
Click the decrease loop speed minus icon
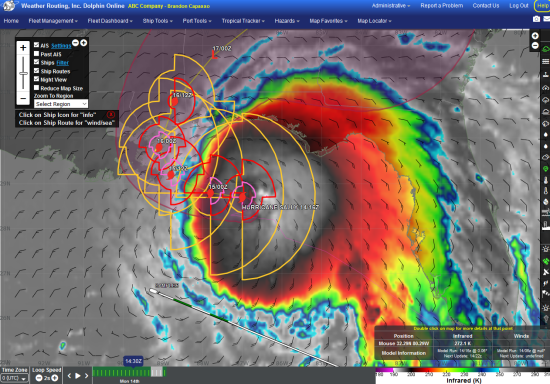[x=39, y=378]
